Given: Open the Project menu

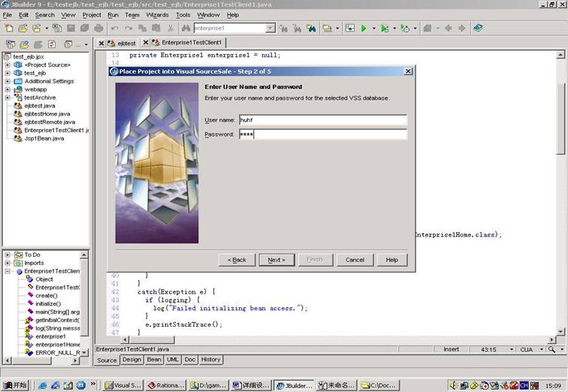Looking at the screenshot, I should pos(92,15).
